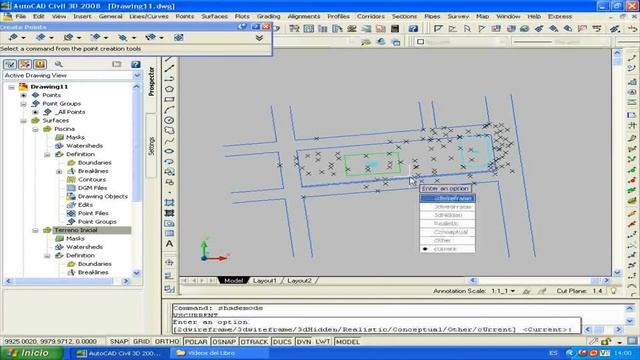
Task: Switch to the Layout1 tab
Action: (264, 281)
